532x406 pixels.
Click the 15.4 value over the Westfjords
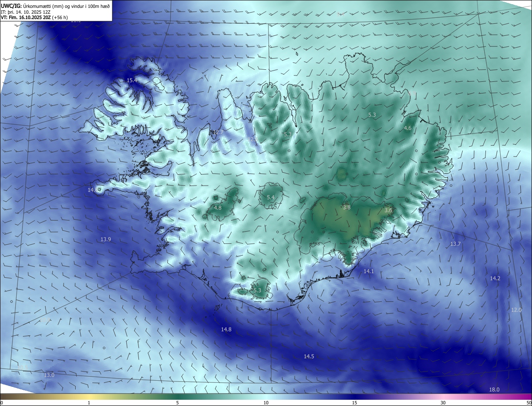[x=132, y=80]
